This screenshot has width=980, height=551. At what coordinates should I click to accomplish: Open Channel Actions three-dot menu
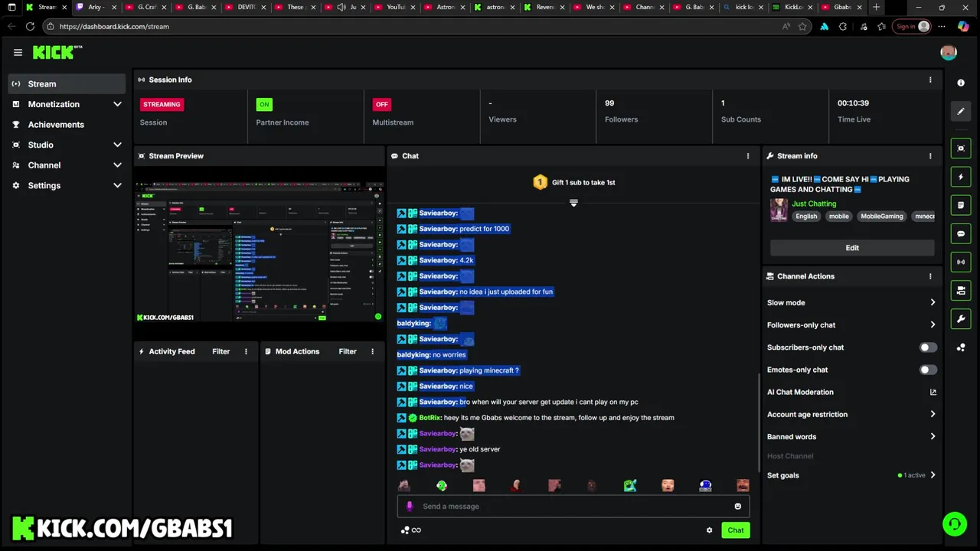click(x=930, y=276)
